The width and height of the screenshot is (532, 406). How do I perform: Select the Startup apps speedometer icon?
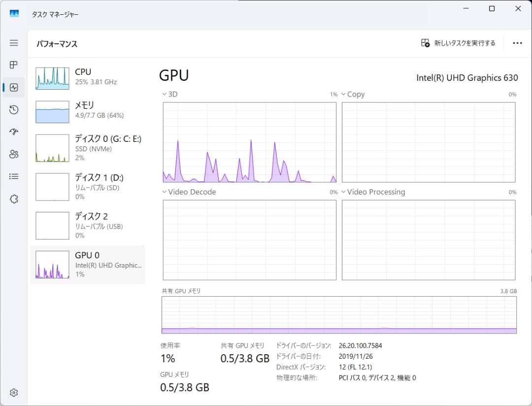(13, 132)
